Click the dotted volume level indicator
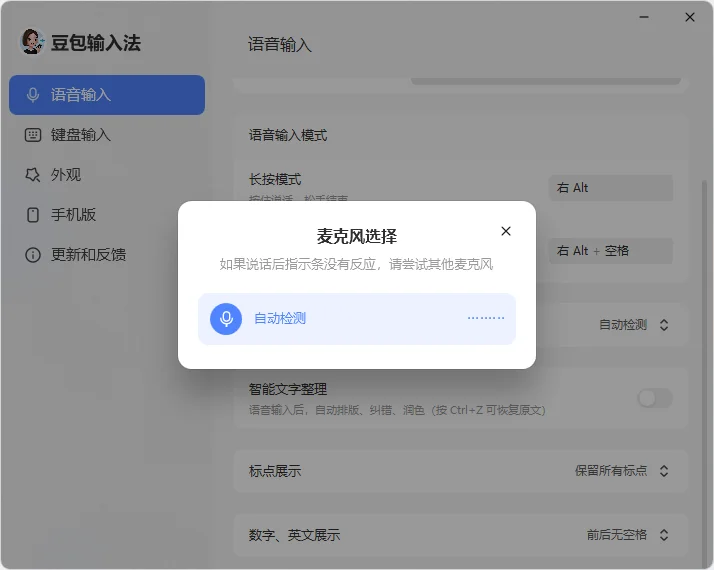 pos(486,318)
